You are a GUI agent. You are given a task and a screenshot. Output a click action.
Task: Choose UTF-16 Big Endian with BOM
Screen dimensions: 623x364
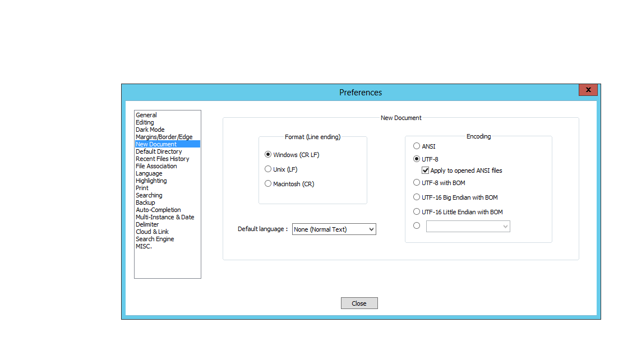coord(417,197)
